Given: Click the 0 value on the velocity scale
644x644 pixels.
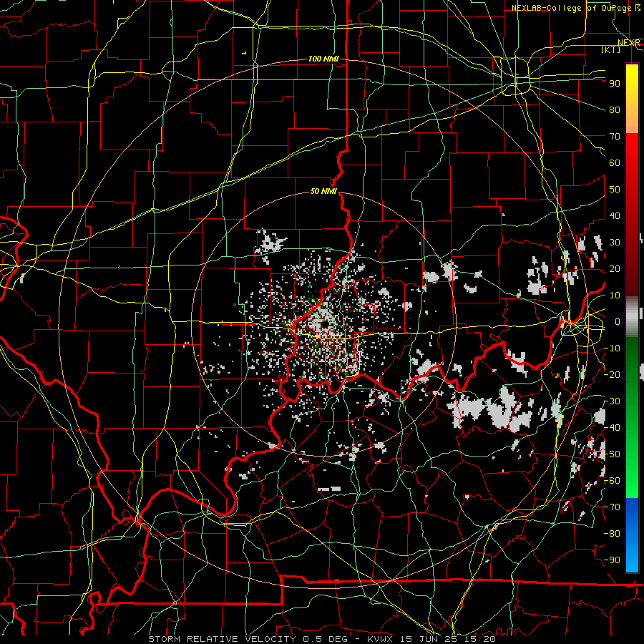Looking at the screenshot, I should (618, 322).
